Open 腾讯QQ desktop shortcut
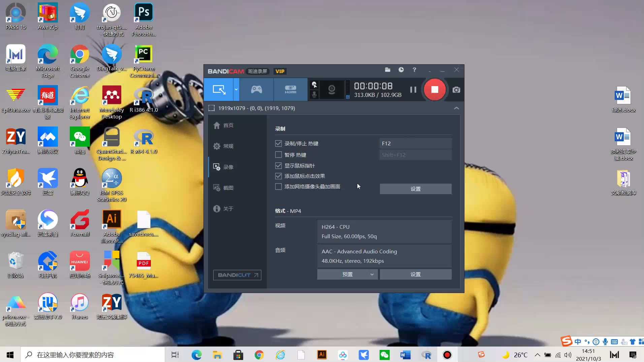The width and height of the screenshot is (644, 362). pos(80,182)
